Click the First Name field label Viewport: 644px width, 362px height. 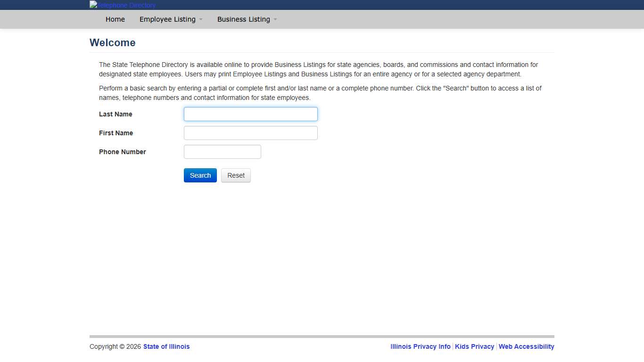click(x=116, y=133)
